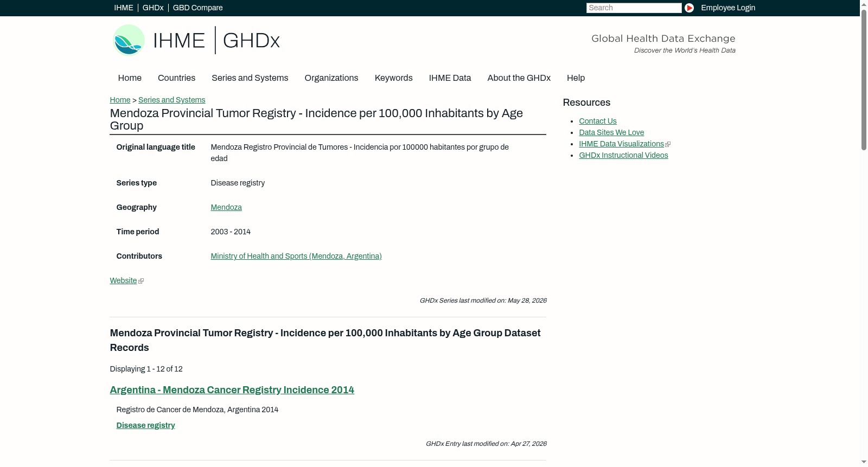Image resolution: width=868 pixels, height=467 pixels.
Task: Click the IHME leaf logo icon
Action: pos(129,40)
